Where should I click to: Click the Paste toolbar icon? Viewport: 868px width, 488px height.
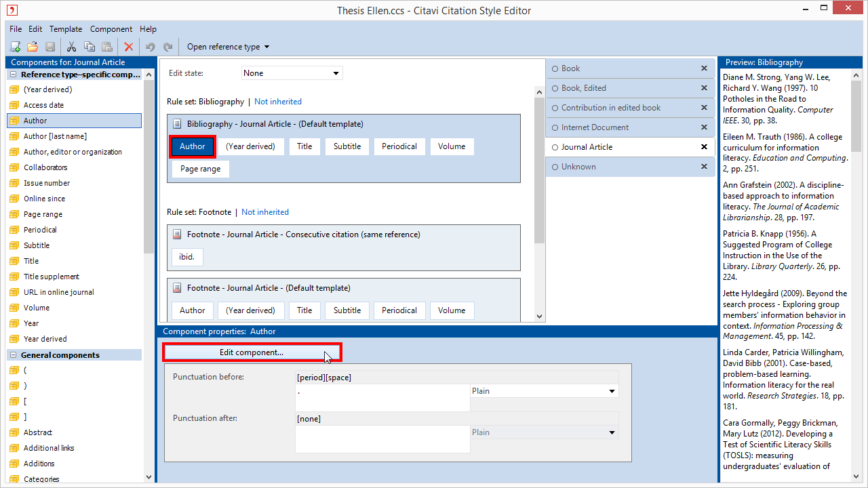click(x=106, y=47)
